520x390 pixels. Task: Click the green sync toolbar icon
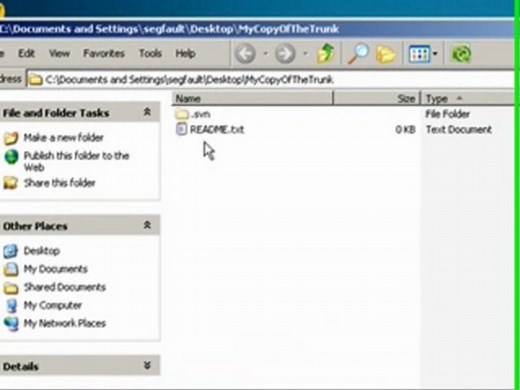461,53
